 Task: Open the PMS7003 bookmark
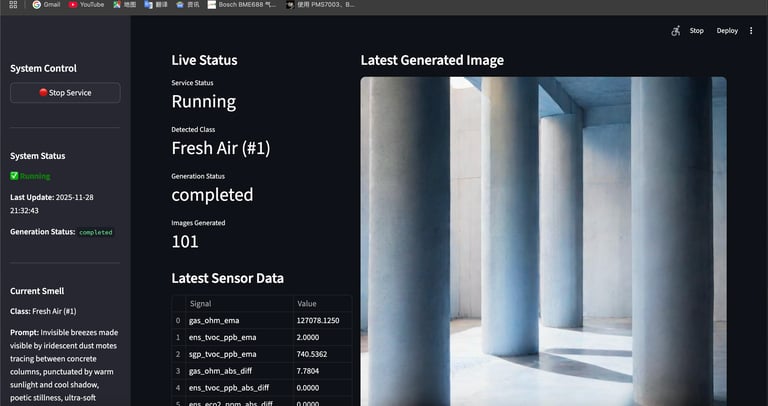pos(321,4)
